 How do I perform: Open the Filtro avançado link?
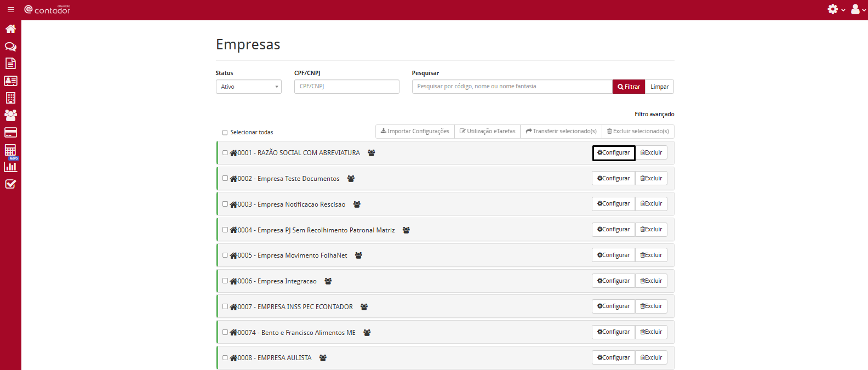pos(654,114)
